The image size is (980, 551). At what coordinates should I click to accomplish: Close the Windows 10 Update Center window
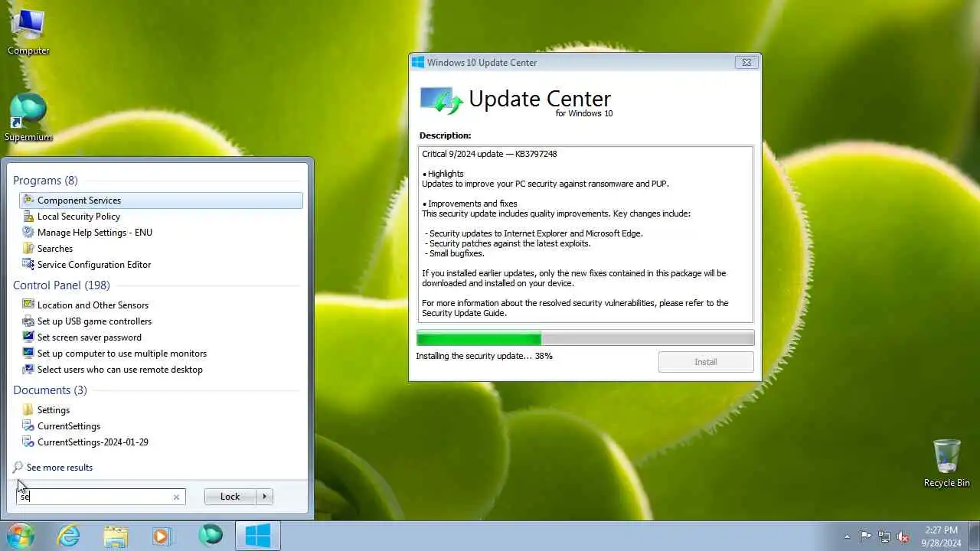pos(746,63)
